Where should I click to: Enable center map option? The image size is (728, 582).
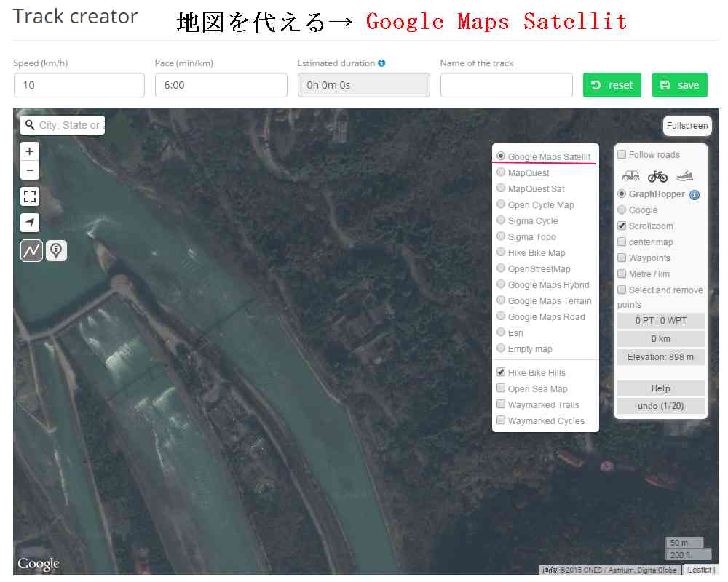click(622, 242)
